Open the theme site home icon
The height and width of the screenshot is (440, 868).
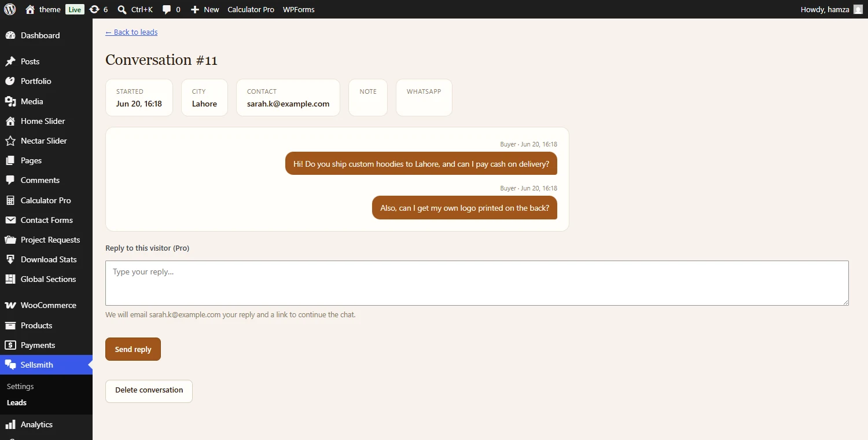(x=30, y=9)
